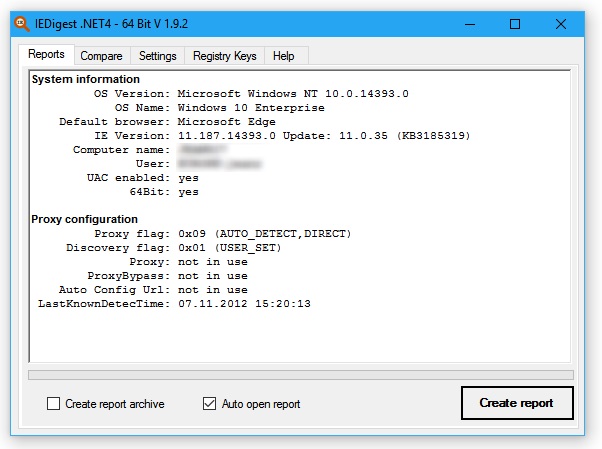Select the System information heading
The width and height of the screenshot is (602, 449).
coord(86,79)
